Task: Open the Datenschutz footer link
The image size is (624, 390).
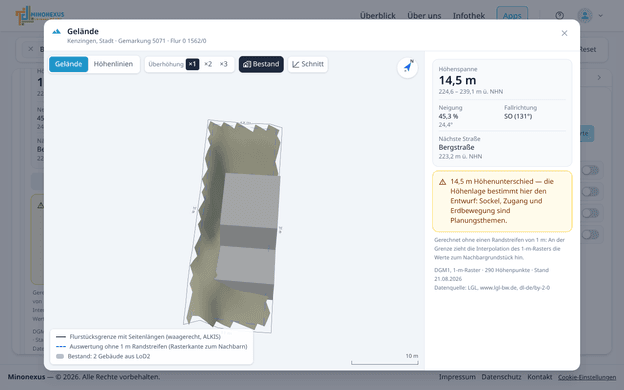Action: 501,377
